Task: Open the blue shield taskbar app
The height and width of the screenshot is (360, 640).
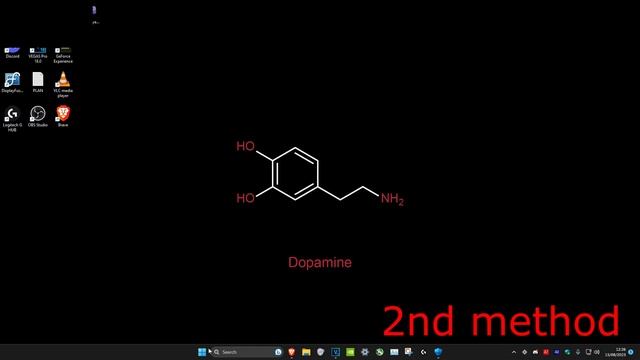Action: pos(438,352)
